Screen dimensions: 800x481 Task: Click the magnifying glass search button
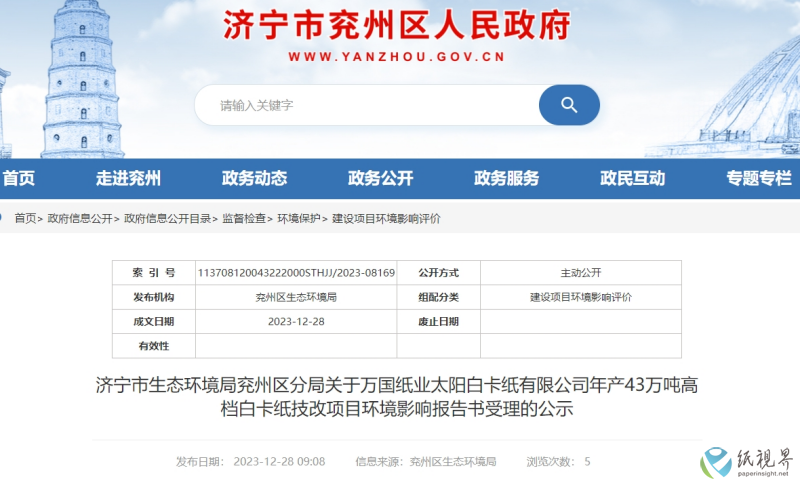click(x=569, y=105)
